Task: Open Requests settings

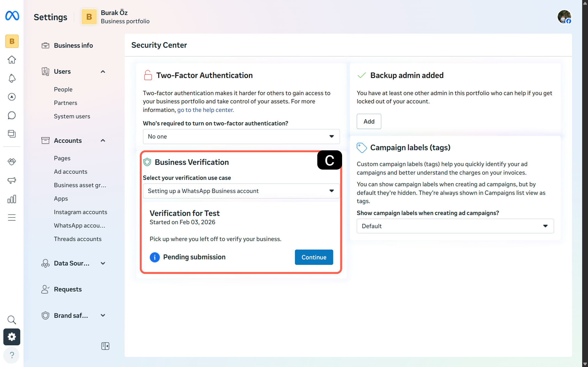Action: pos(68,289)
